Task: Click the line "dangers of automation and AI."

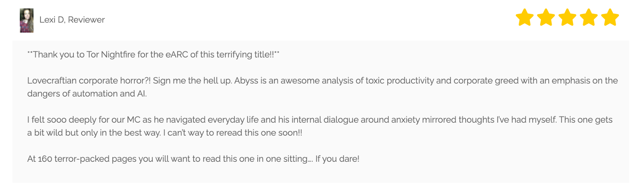Action: click(x=87, y=94)
